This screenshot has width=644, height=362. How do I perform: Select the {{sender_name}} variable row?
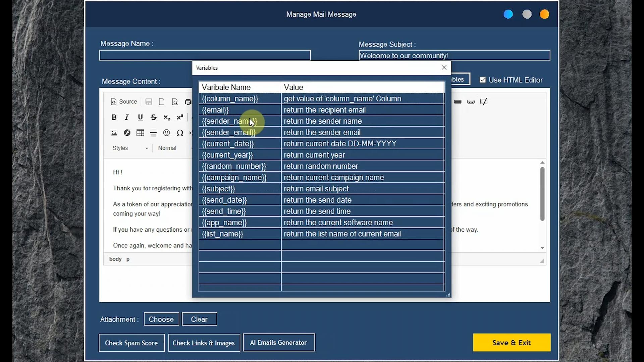click(230, 121)
